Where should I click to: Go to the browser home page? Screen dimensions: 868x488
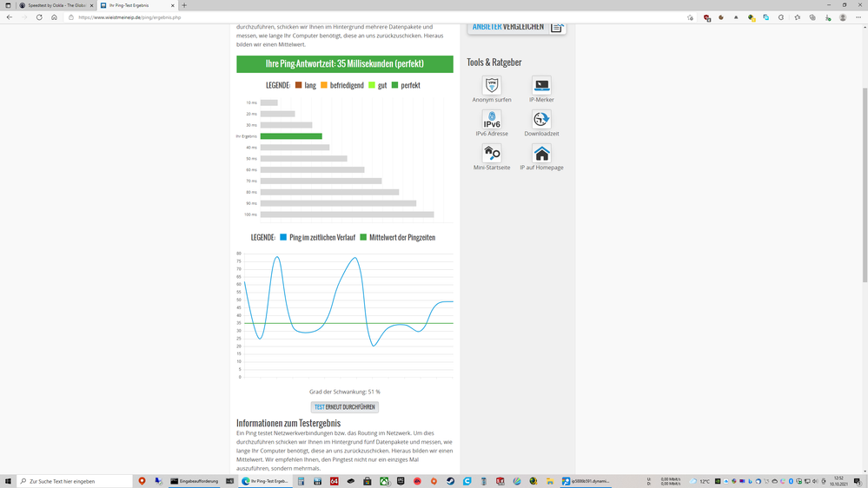pos(54,17)
